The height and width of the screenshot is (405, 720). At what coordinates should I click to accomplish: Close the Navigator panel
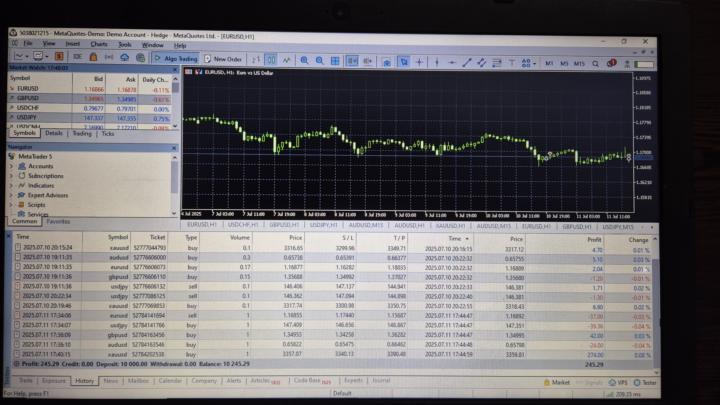(174, 148)
